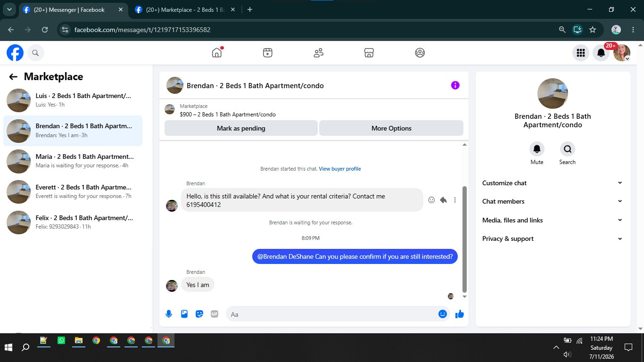Open Windows taskbar search
Image resolution: width=644 pixels, height=362 pixels.
click(x=26, y=347)
